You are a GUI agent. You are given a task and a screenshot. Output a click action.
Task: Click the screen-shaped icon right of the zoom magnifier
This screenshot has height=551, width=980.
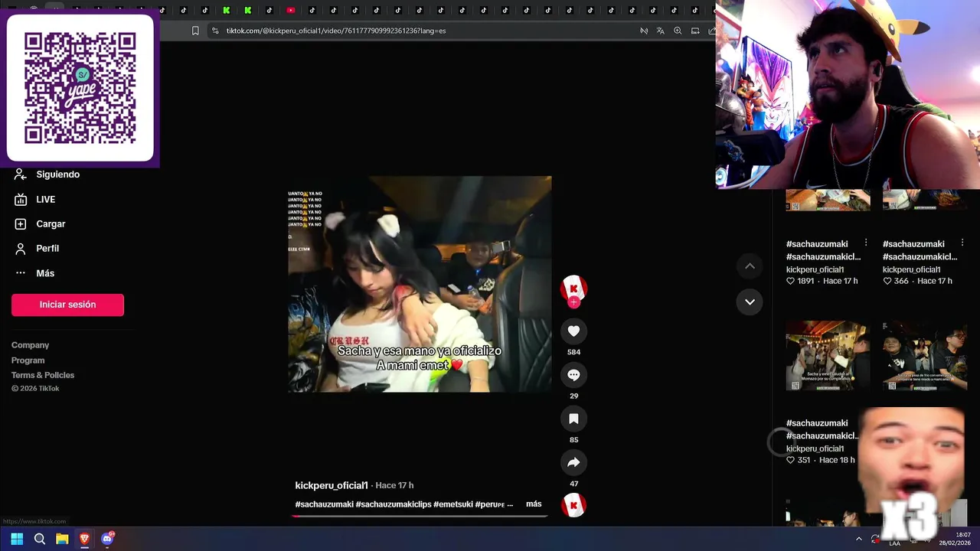[x=695, y=31]
